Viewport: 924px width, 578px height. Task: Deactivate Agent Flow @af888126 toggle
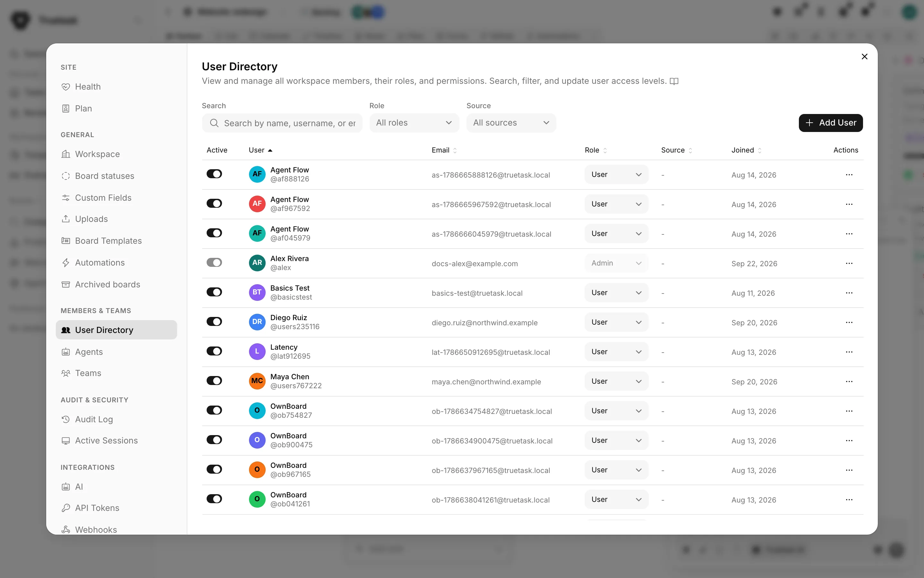tap(214, 174)
